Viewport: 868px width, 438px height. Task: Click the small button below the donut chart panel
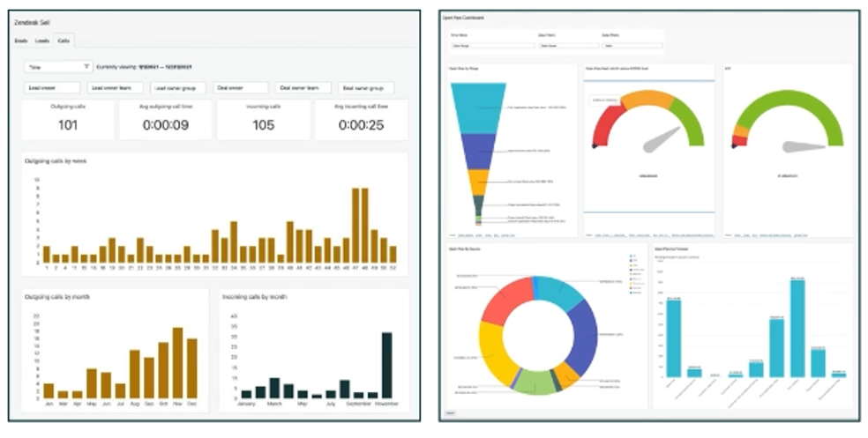451,413
